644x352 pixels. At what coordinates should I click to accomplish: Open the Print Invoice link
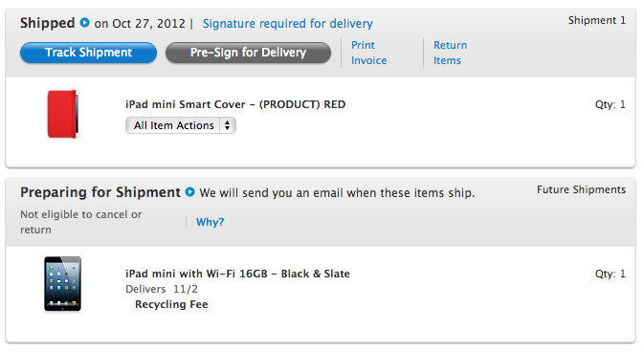[368, 53]
